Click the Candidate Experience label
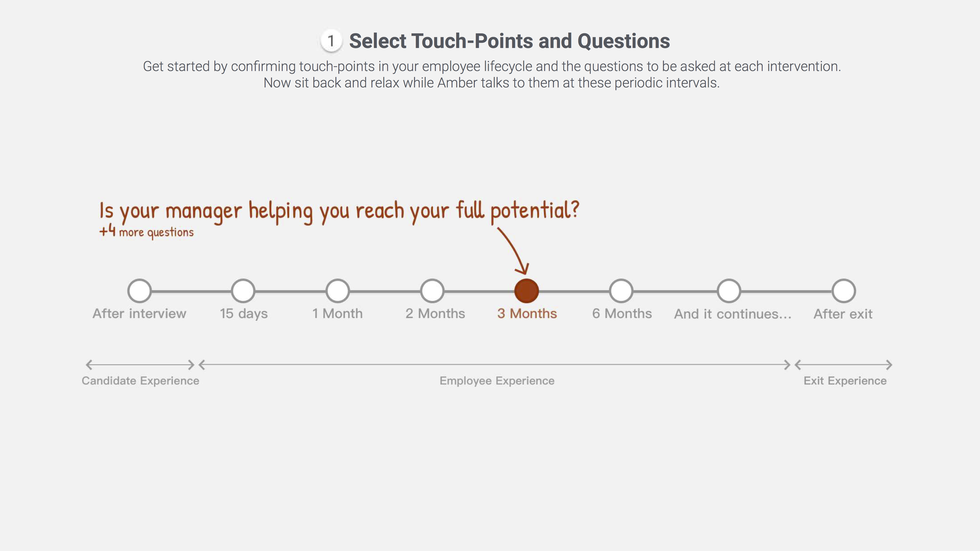Viewport: 980px width, 551px height. click(x=140, y=381)
